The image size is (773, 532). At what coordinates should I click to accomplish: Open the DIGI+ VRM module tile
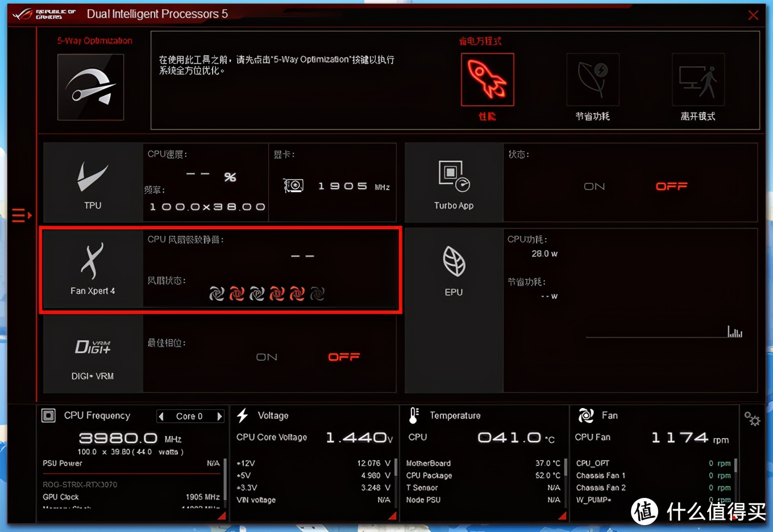click(x=93, y=354)
